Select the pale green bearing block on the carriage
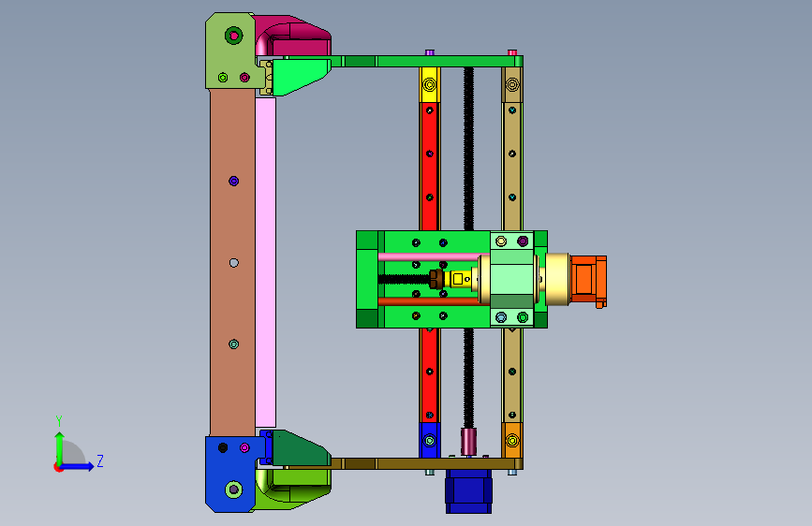The width and height of the screenshot is (812, 526). [x=511, y=280]
